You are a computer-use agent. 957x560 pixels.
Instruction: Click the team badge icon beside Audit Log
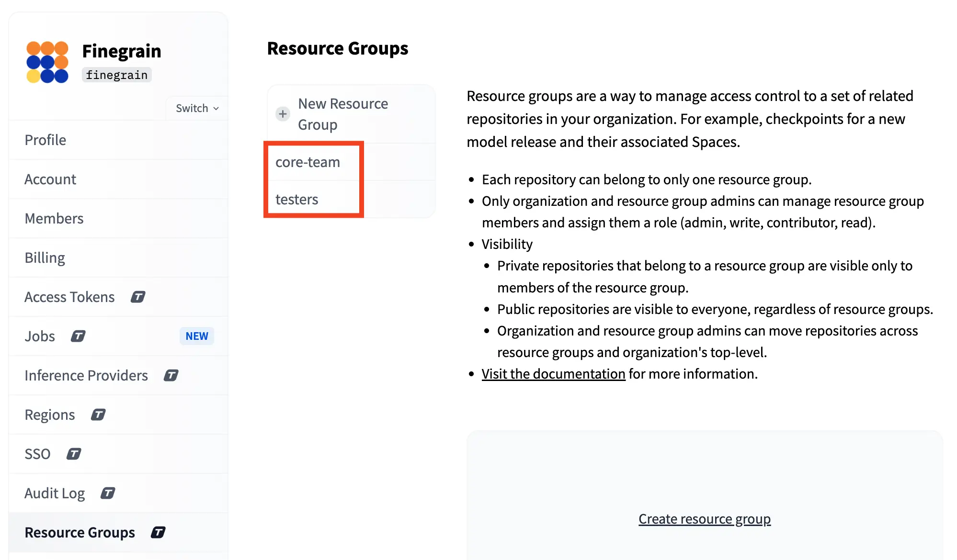click(108, 493)
